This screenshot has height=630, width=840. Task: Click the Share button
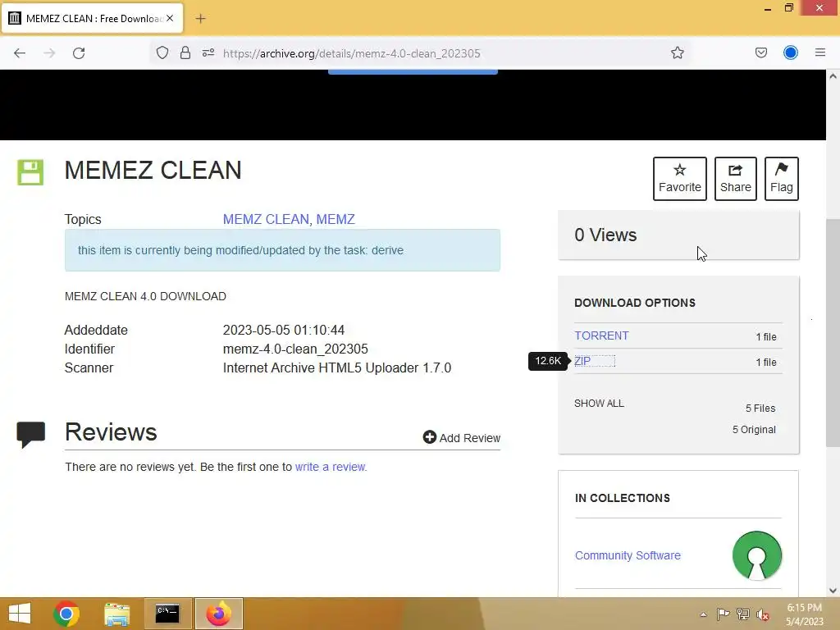point(735,178)
